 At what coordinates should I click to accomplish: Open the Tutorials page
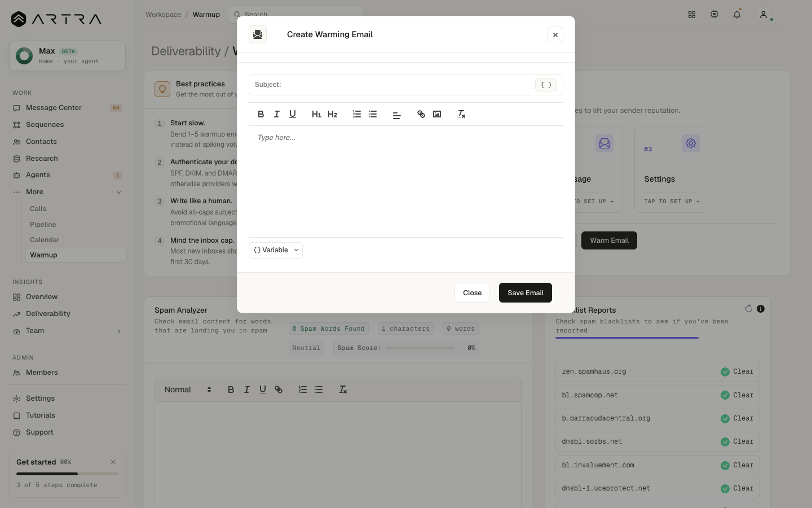pos(68,415)
